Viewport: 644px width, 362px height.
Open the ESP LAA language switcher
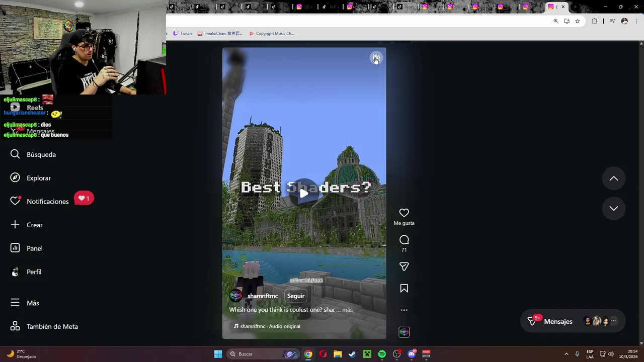590,354
